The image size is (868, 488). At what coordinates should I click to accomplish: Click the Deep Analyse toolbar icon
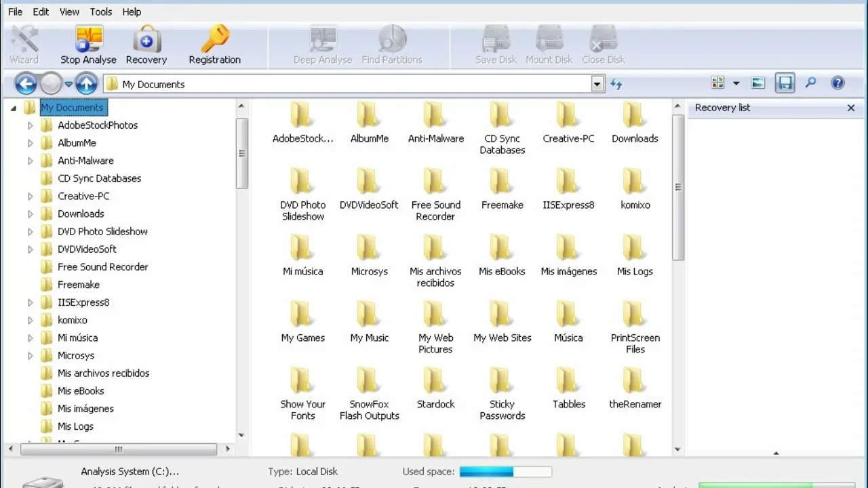click(323, 45)
